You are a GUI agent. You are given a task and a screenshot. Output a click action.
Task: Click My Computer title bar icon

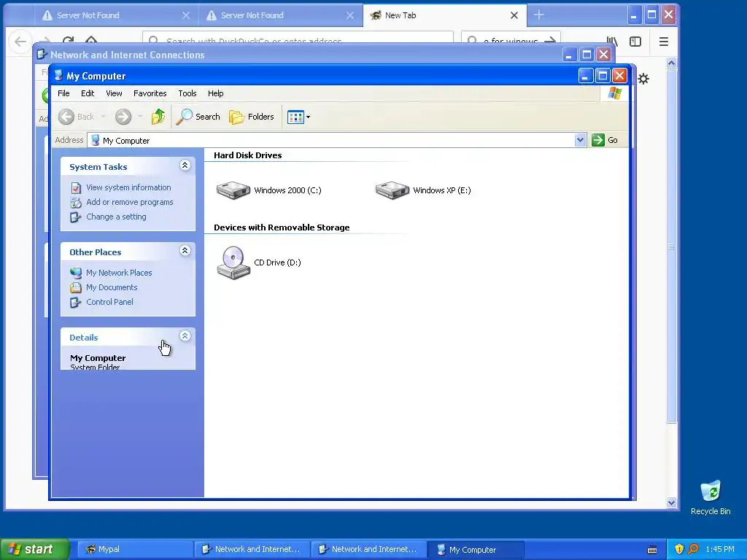(58, 76)
